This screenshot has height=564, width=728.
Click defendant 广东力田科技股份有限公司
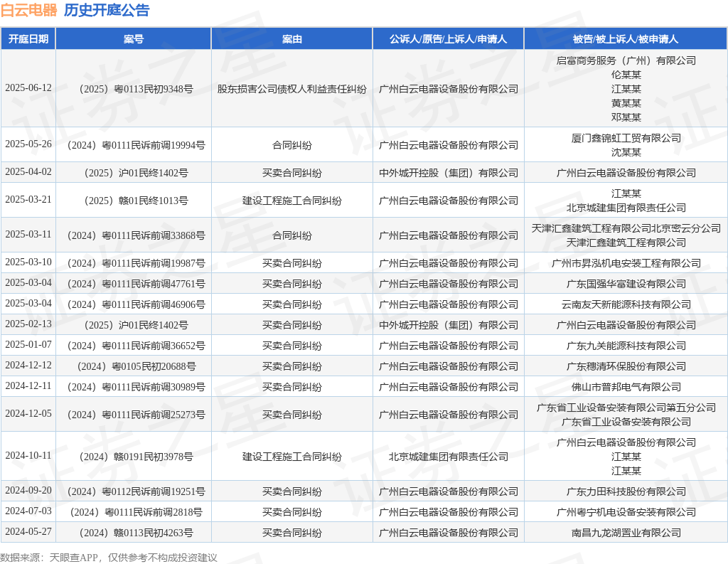[626, 491]
